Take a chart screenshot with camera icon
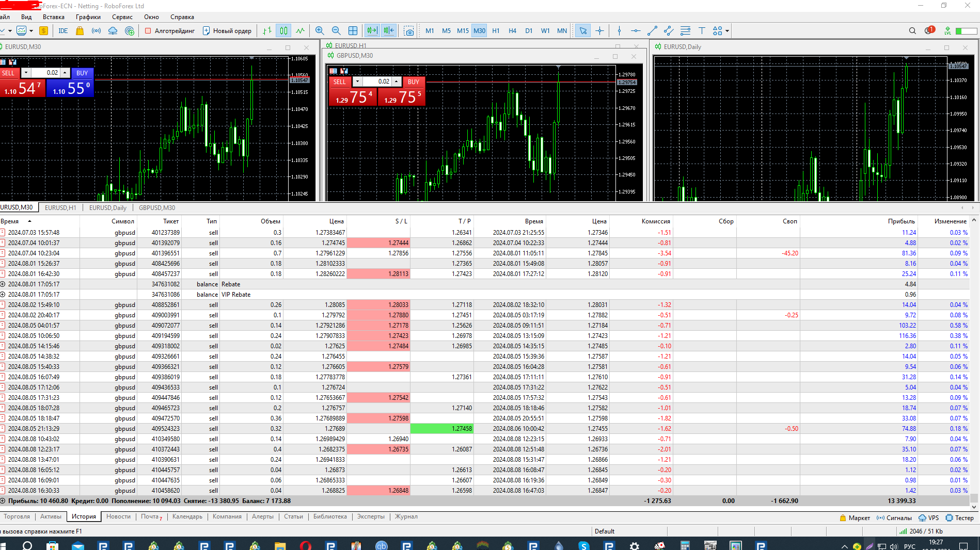This screenshot has width=980, height=550. pos(409,31)
